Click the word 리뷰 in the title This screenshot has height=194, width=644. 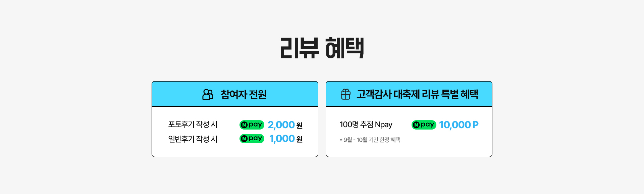[x=299, y=48]
